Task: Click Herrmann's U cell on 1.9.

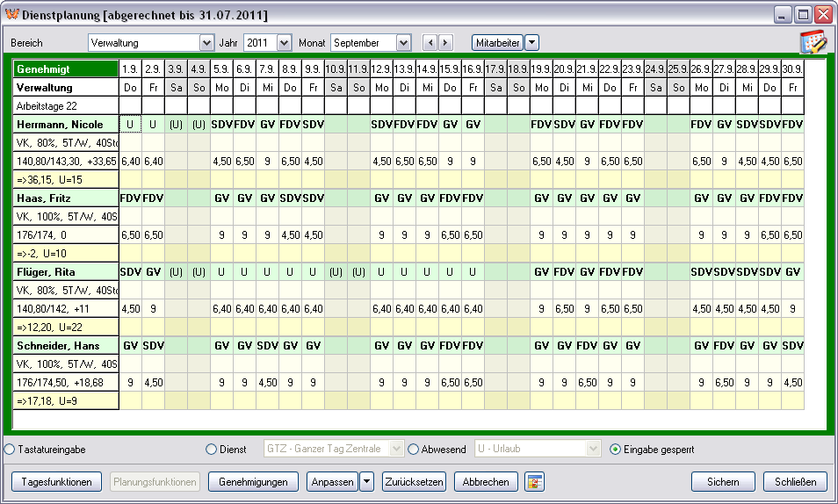Action: coord(130,125)
